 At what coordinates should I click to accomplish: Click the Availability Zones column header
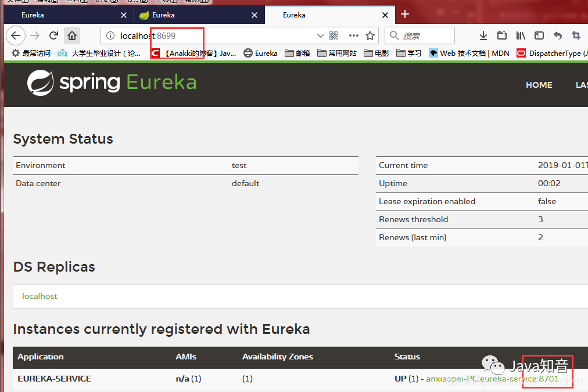point(278,357)
